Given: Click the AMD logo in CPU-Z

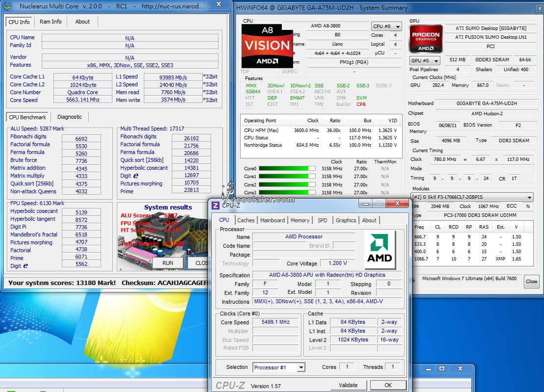Looking at the screenshot, I should point(380,249).
